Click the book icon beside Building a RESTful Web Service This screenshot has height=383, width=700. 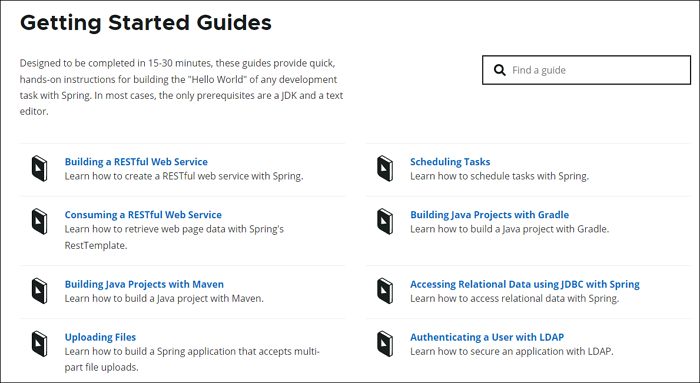[x=39, y=169]
